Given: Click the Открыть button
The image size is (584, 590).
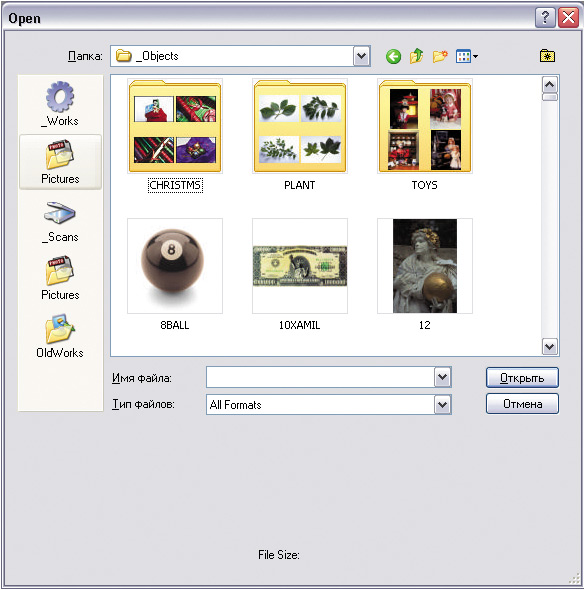Looking at the screenshot, I should [x=522, y=378].
